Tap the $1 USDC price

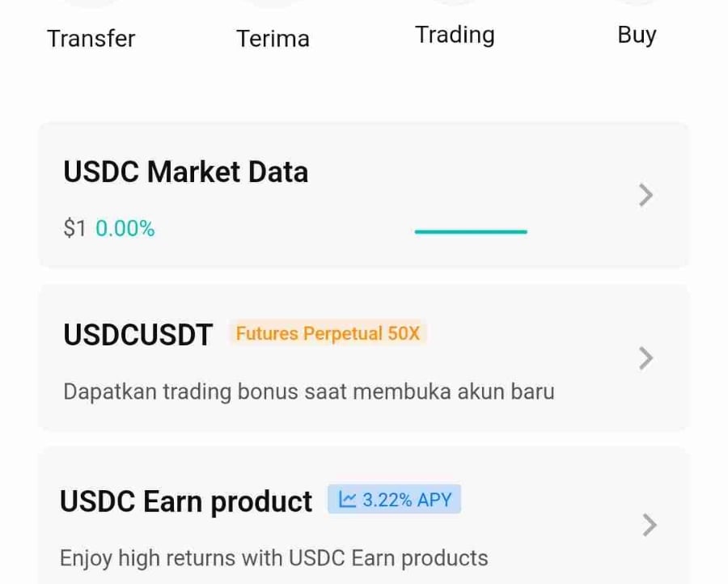coord(74,229)
